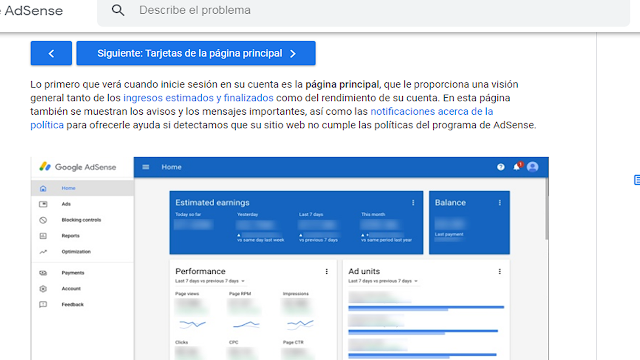640x360 pixels.
Task: Click the 'Feedback' sidebar label
Action: click(73, 304)
